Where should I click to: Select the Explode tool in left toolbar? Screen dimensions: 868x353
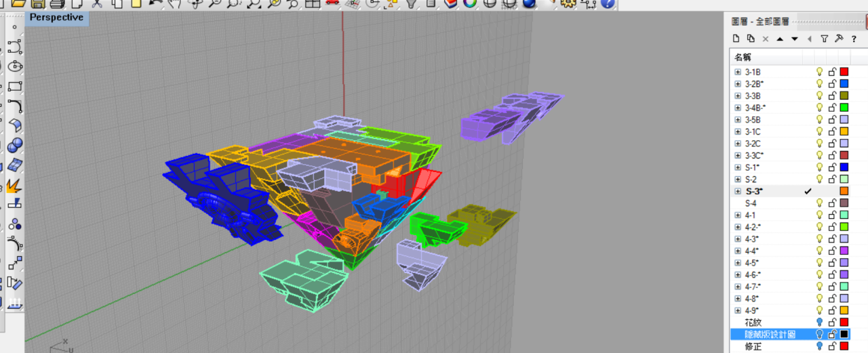point(15,185)
